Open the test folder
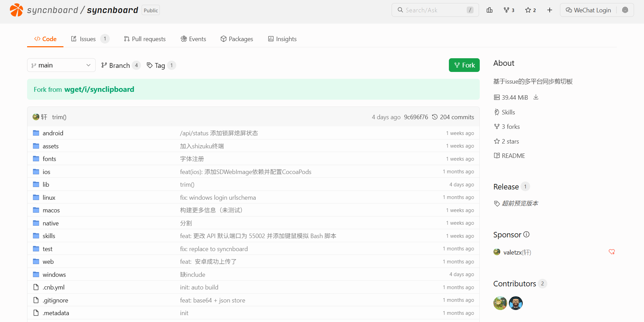 pyautogui.click(x=47, y=249)
